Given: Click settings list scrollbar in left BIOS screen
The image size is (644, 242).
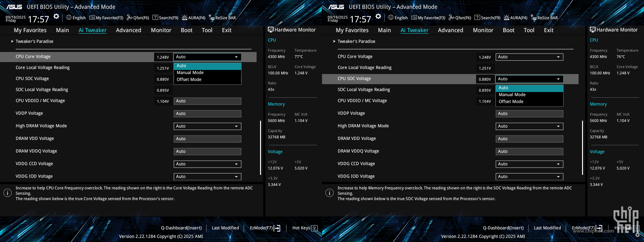Looking at the screenshot, I should coord(260,147).
